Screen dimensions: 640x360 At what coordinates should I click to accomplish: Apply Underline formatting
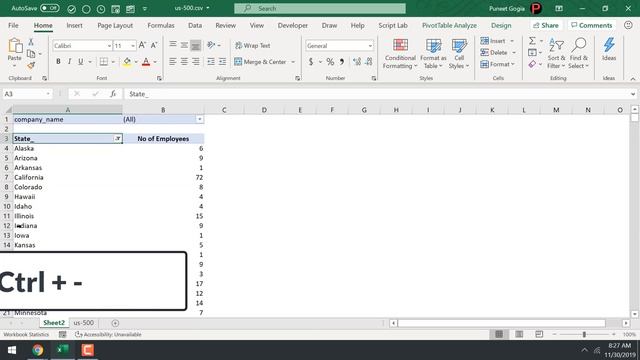point(80,62)
